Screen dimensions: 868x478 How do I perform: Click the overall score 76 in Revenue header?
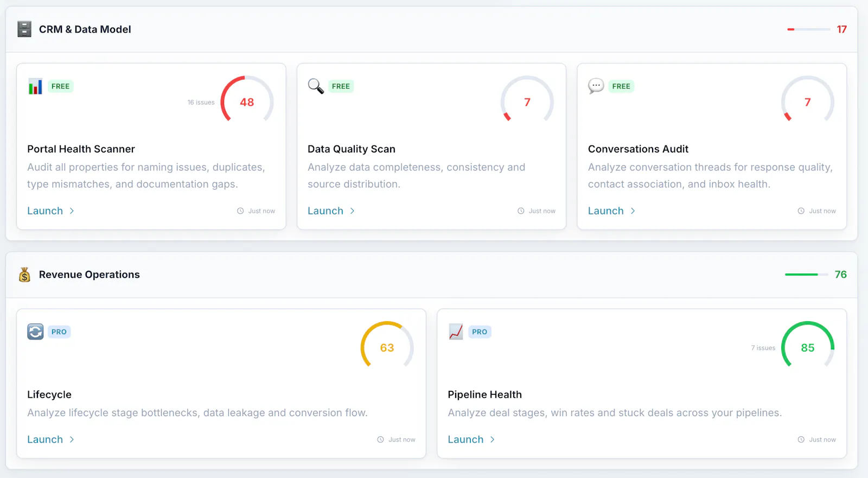(840, 275)
